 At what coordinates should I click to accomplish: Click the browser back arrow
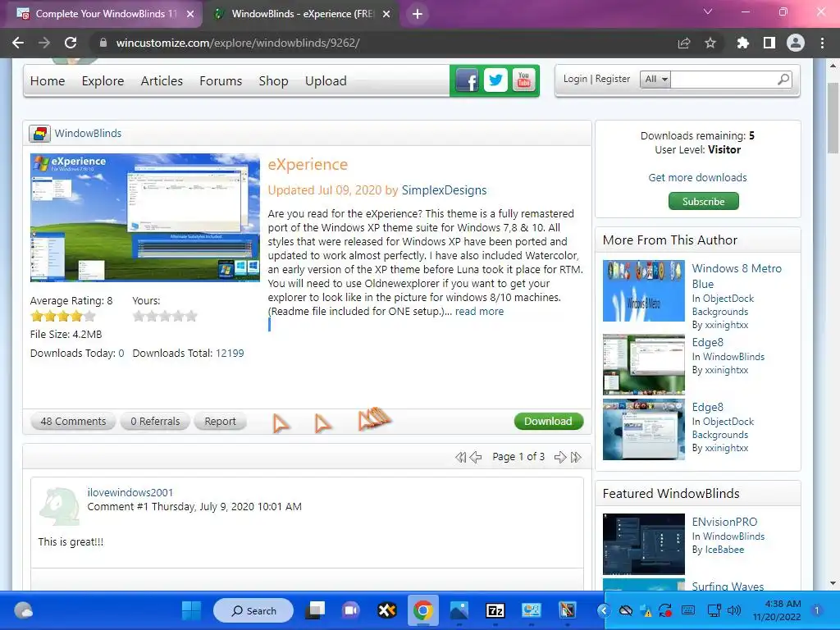point(18,43)
